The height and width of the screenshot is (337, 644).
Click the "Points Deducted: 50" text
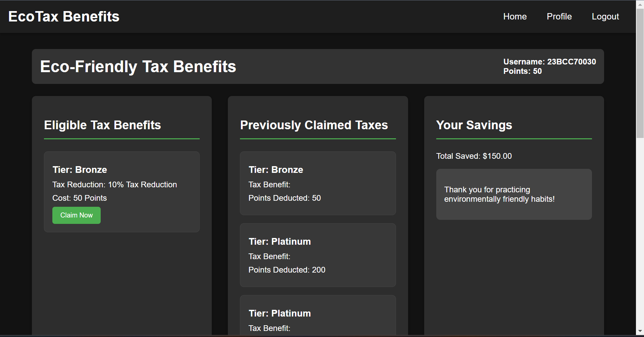pyautogui.click(x=285, y=198)
